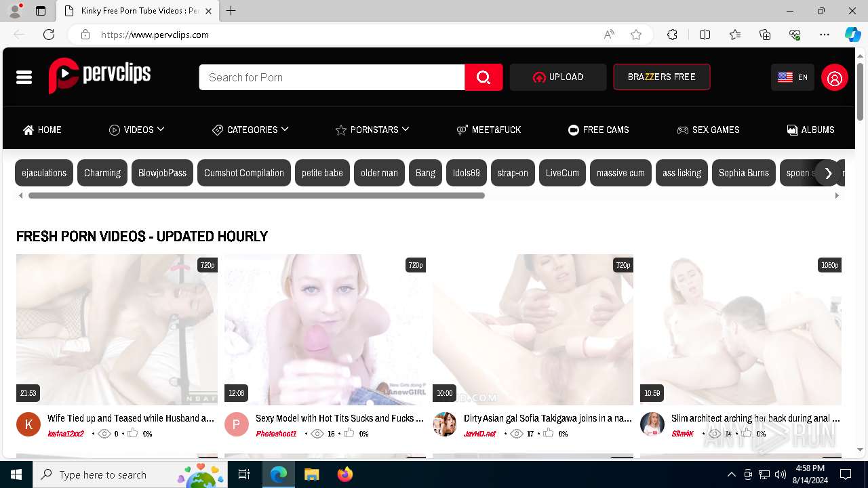This screenshot has width=868, height=488.
Task: Click the tag scrollbar right arrow
Action: pos(836,195)
